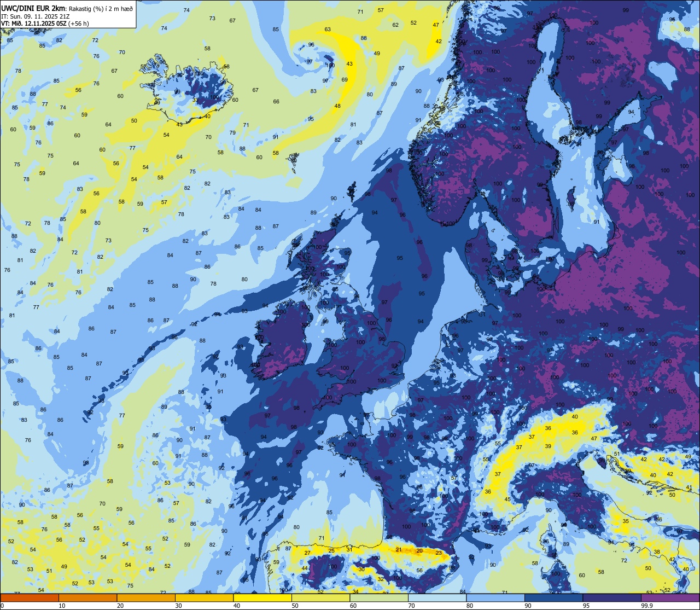Click the map value "63" in the Norwegian Sea
This screenshot has height=610, width=700.
(328, 30)
